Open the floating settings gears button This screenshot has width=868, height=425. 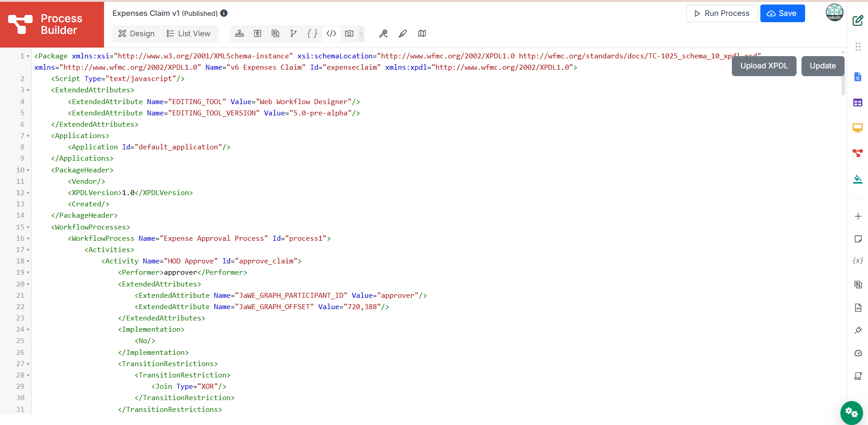click(x=851, y=412)
